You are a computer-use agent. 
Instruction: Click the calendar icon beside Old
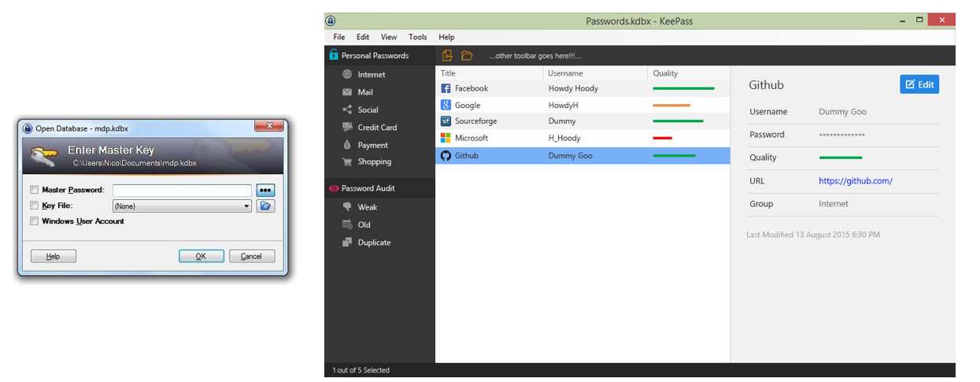coord(347,224)
